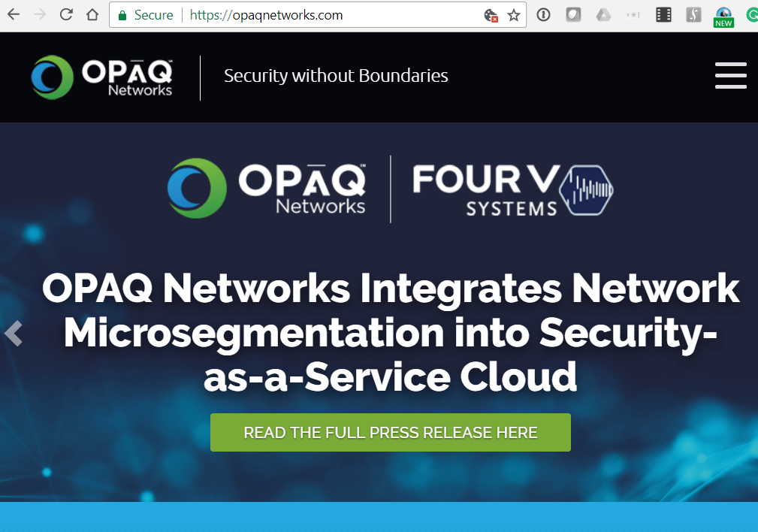Show the previous carousel slide
This screenshot has height=532, width=758.
coord(13,333)
